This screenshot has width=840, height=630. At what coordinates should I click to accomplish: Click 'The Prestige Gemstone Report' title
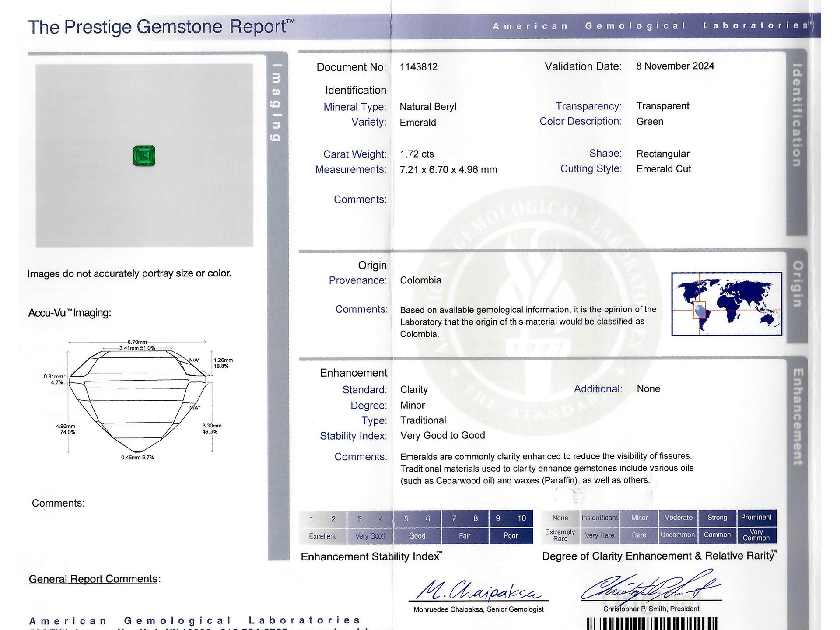click(161, 27)
